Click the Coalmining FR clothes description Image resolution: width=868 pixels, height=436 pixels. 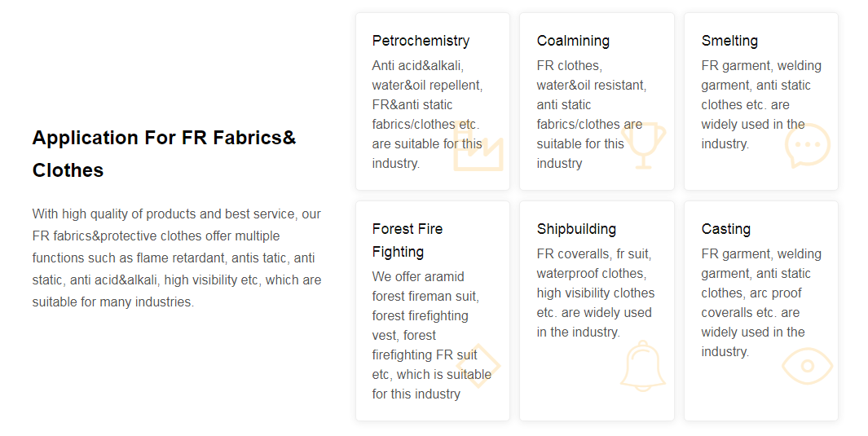click(589, 114)
